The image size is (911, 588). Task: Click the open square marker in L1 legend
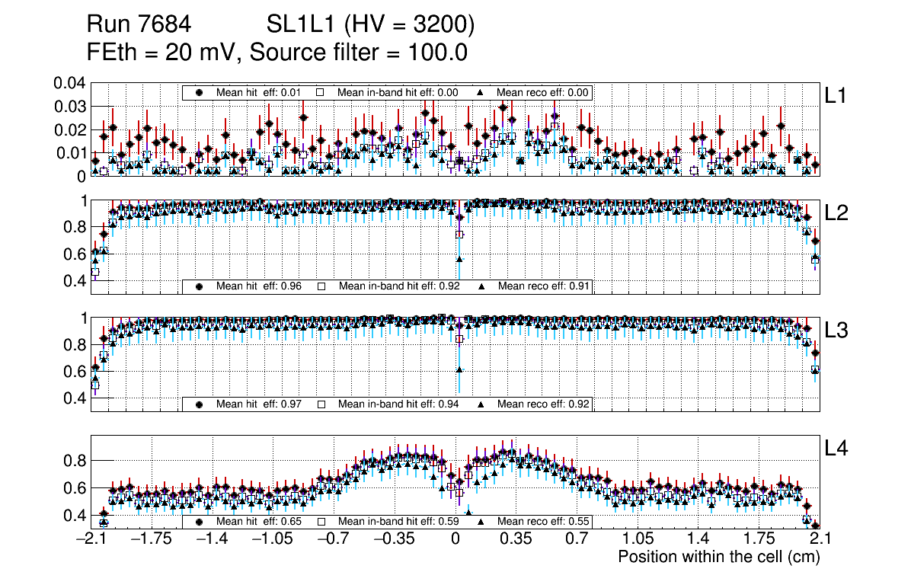coord(321,92)
